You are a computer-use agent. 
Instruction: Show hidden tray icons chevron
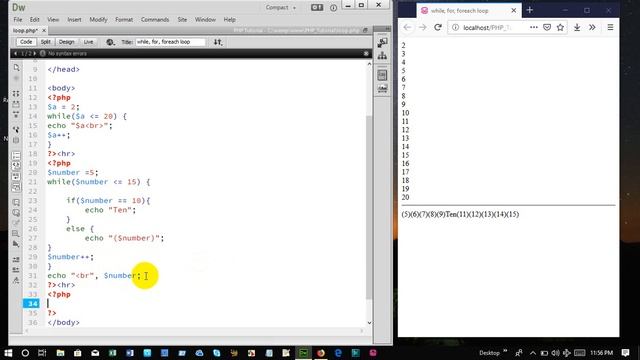tap(533, 353)
